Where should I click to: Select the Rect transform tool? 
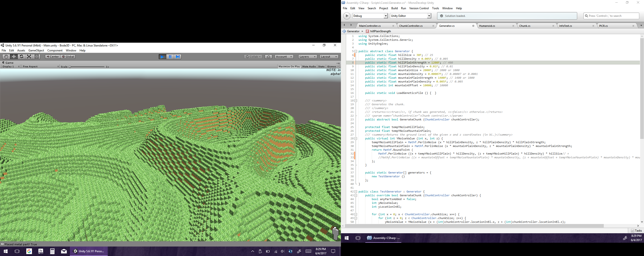click(x=37, y=57)
